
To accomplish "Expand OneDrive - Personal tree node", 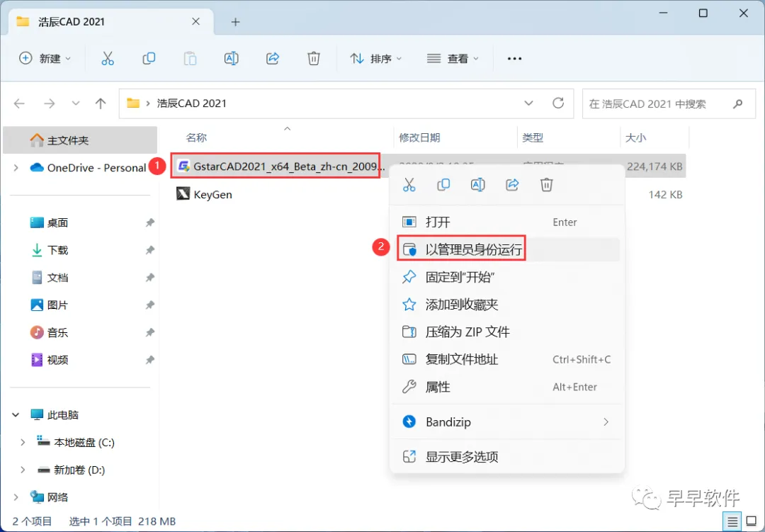I will 16,168.
